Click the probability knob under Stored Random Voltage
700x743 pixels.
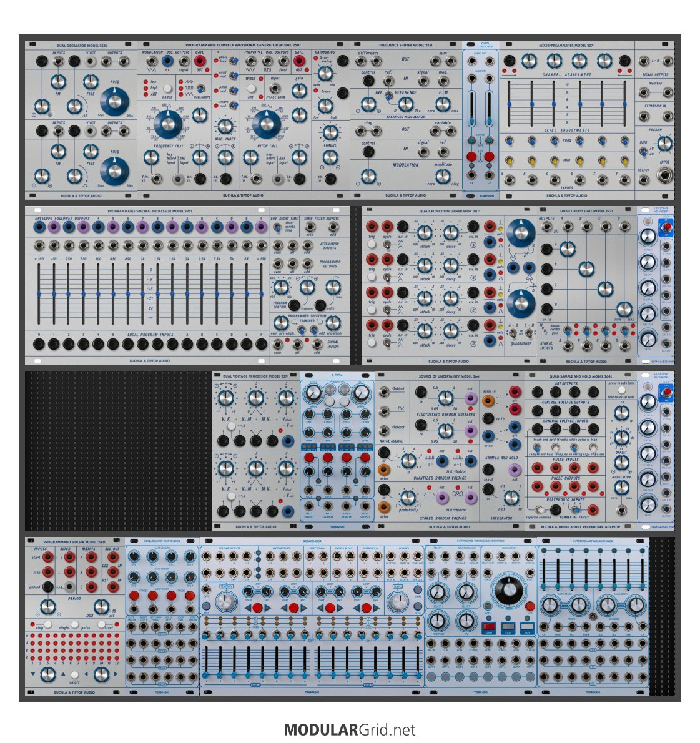[x=408, y=498]
